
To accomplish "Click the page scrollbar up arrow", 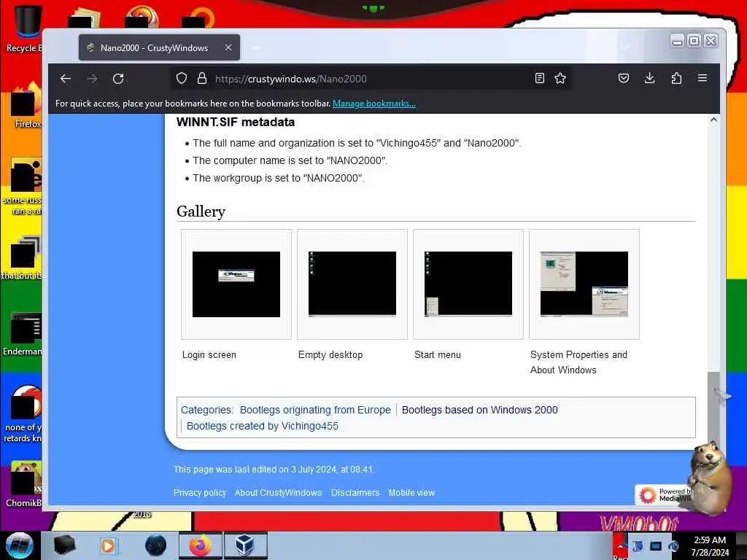I will click(713, 120).
